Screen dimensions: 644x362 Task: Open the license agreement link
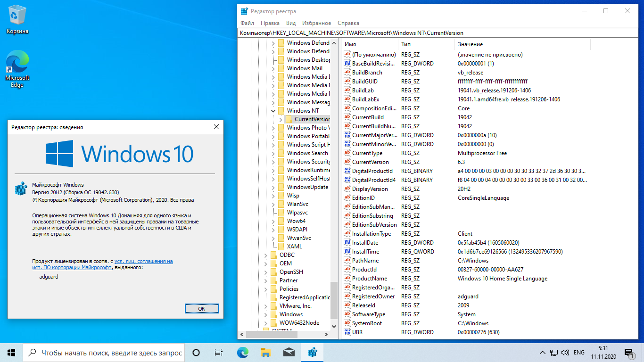(x=102, y=264)
